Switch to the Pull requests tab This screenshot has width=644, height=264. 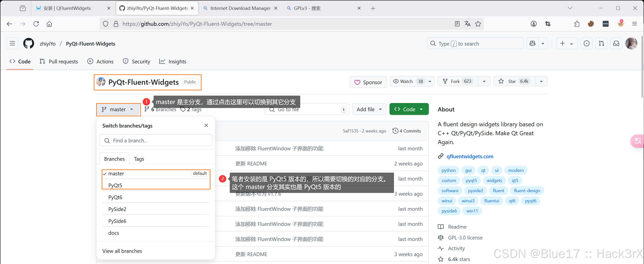59,61
